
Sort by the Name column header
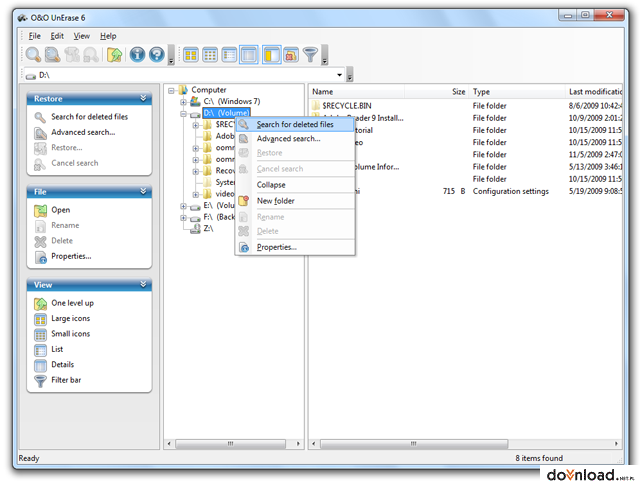tap(356, 92)
